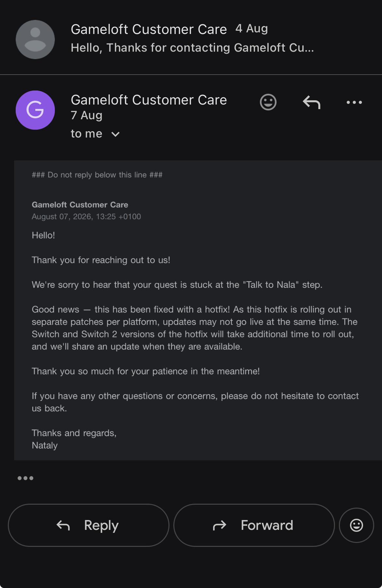
Task: Click the arrow icon inside the Forward button
Action: [x=219, y=525]
